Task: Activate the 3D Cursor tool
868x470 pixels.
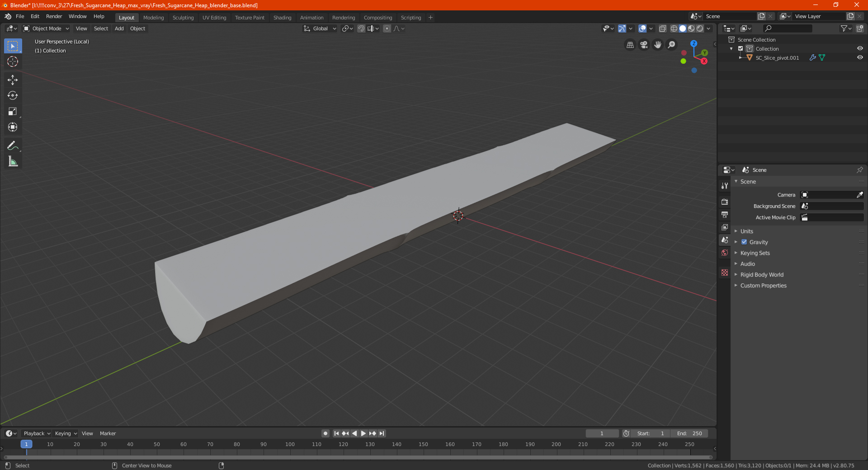Action: (x=13, y=61)
